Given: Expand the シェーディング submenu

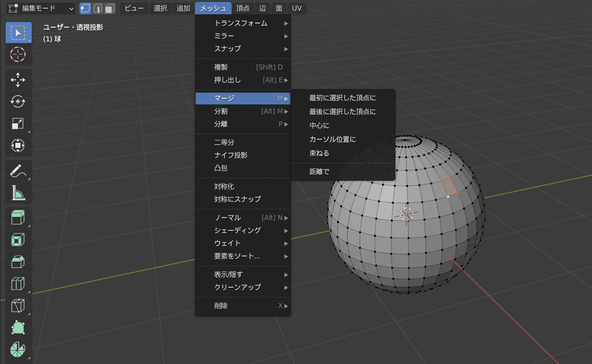Looking at the screenshot, I should coord(243,231).
